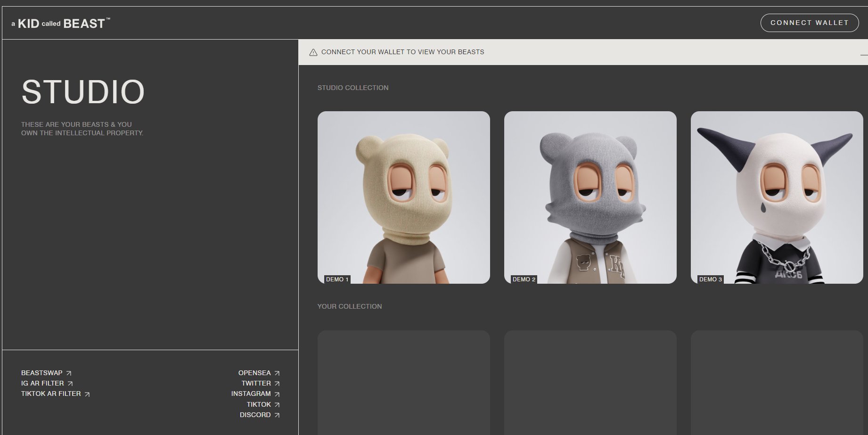Click the STUDIO COLLECTION heading
This screenshot has width=868, height=435.
click(353, 88)
